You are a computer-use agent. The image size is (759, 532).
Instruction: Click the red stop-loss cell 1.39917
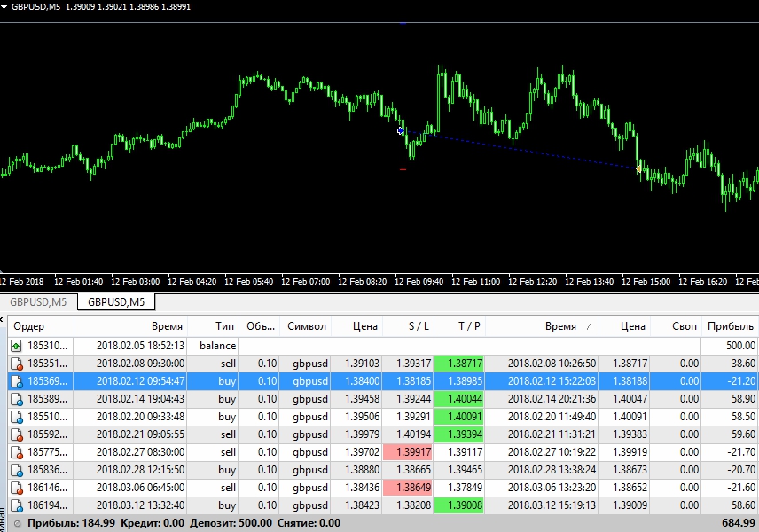coord(408,452)
